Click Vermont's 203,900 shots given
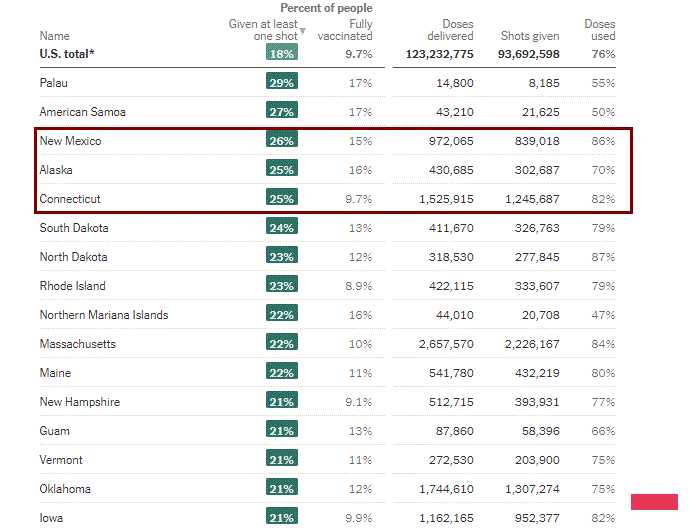This screenshot has width=698, height=530. coord(537,460)
